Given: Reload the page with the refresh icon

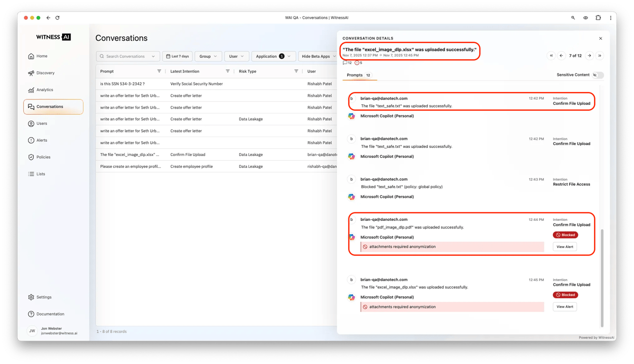Looking at the screenshot, I should [x=57, y=18].
